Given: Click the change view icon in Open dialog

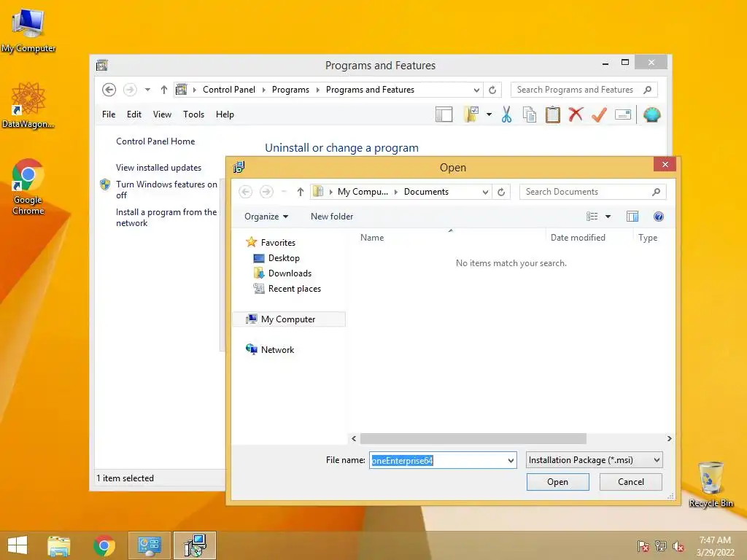Looking at the screenshot, I should click(592, 217).
